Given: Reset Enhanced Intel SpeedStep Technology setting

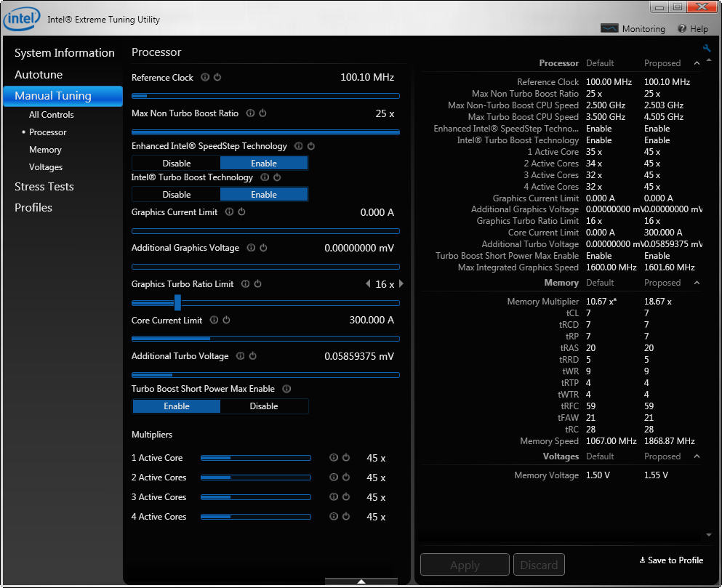Looking at the screenshot, I should pyautogui.click(x=310, y=146).
